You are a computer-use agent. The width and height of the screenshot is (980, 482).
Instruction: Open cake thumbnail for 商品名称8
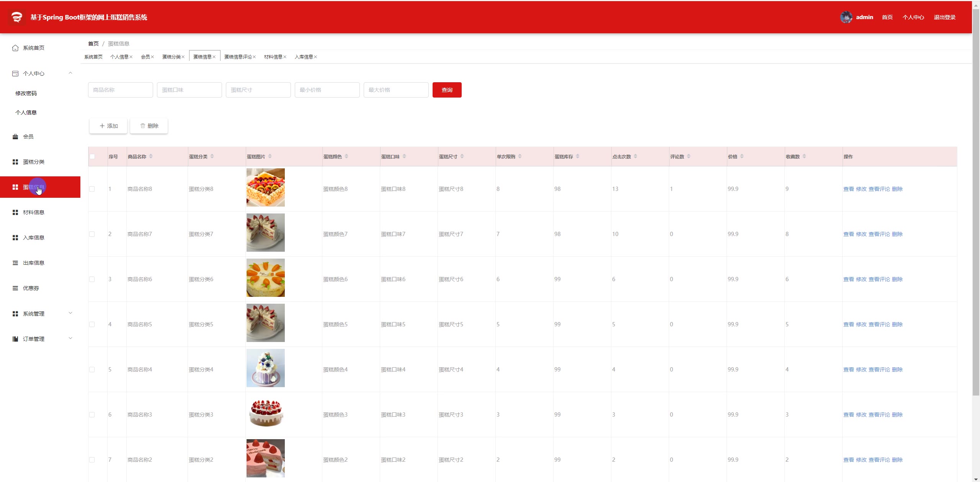click(266, 187)
